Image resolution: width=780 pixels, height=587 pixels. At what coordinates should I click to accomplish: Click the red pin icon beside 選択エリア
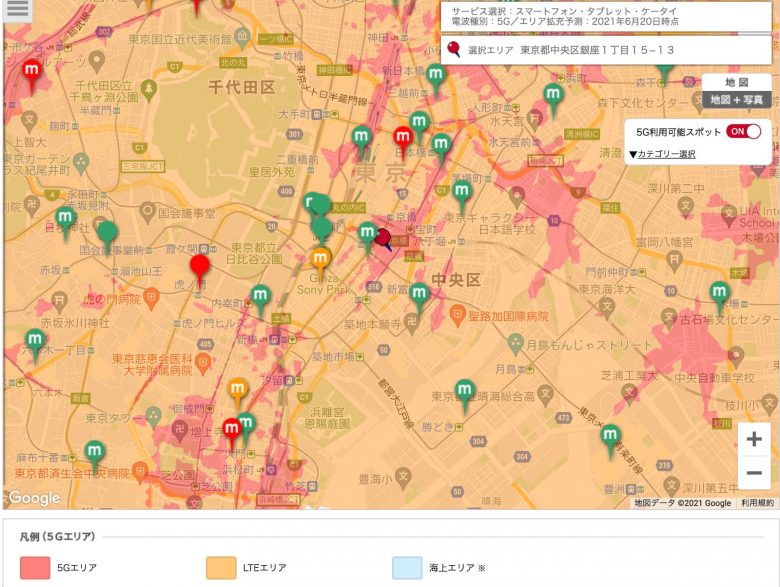[x=453, y=49]
